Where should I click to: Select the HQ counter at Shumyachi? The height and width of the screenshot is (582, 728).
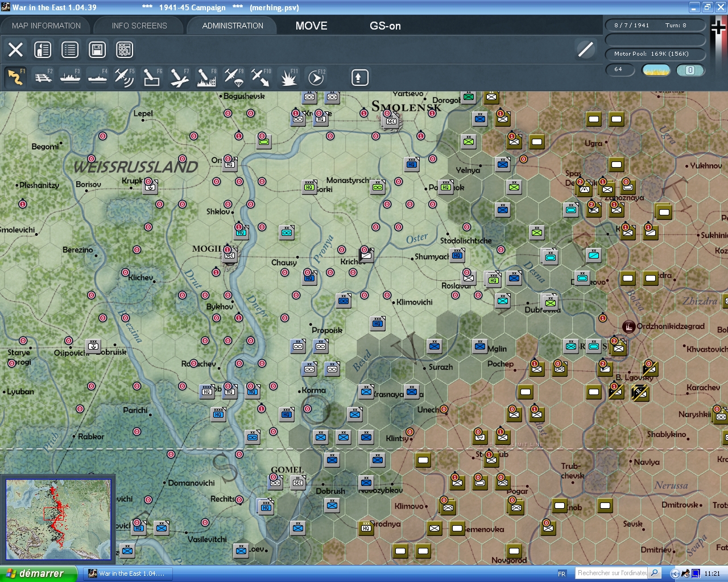click(457, 255)
